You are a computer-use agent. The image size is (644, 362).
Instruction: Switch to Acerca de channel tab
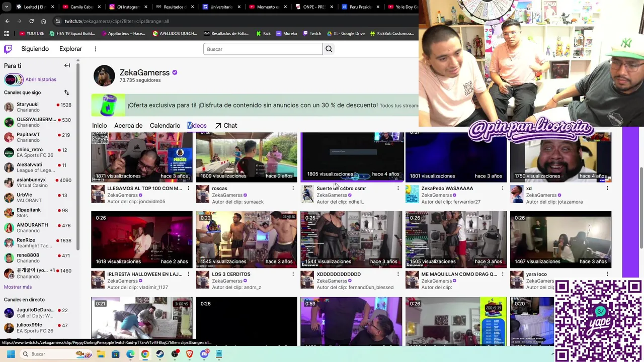128,126
